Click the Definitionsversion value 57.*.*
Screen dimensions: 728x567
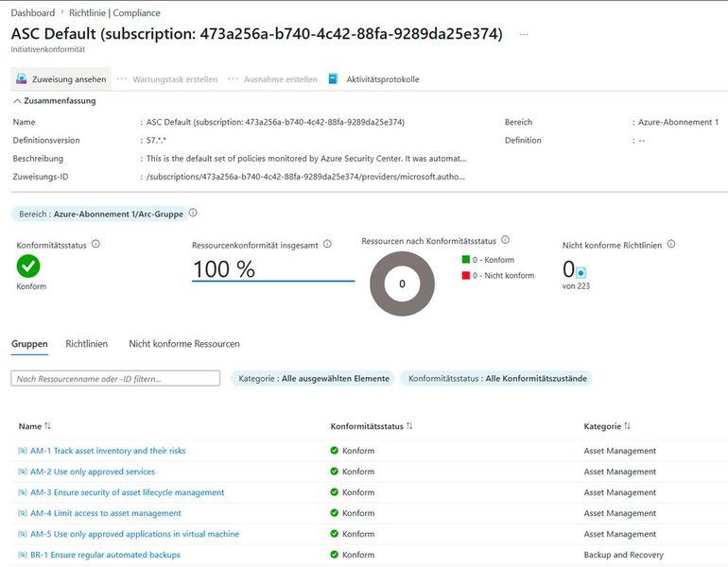(156, 140)
